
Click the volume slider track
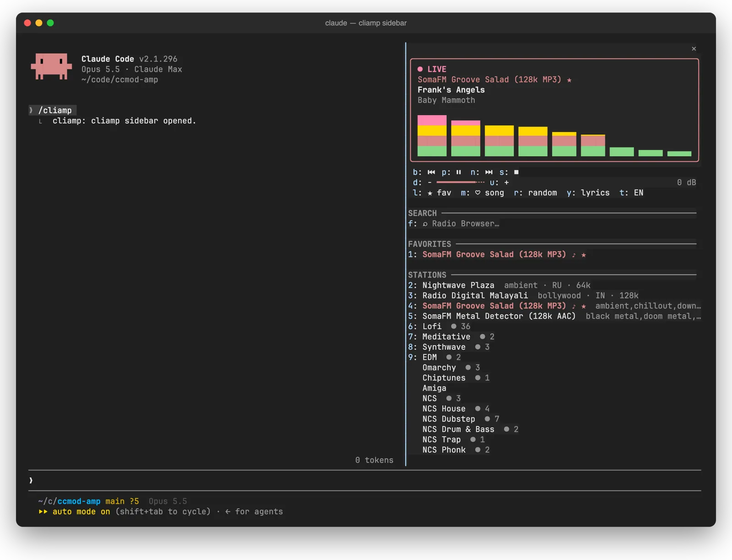(460, 182)
